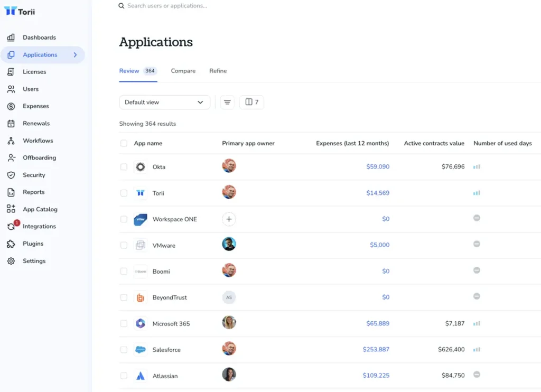Click the BeyondTrust app logo
Screen dimensions: 541x392
pyautogui.click(x=141, y=297)
